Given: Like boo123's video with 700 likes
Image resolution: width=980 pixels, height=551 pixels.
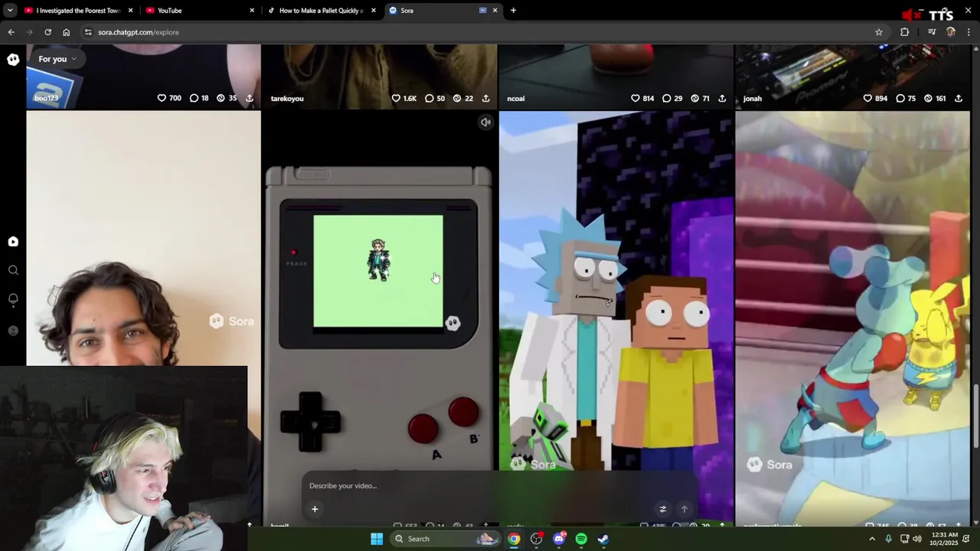Looking at the screenshot, I should point(169,98).
